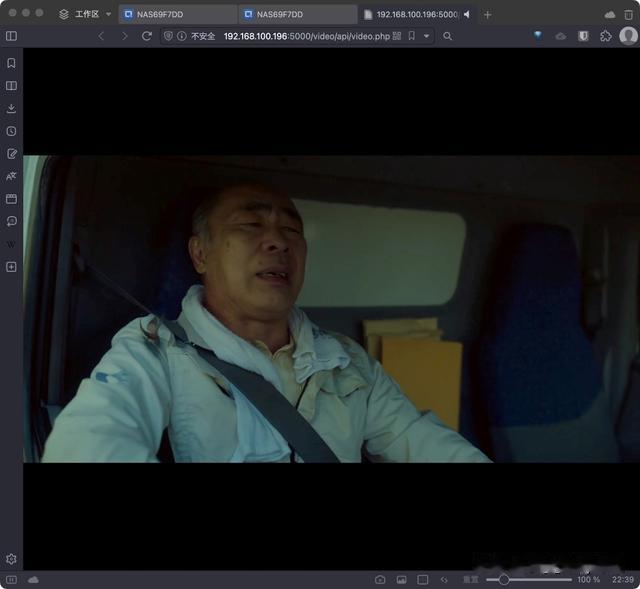Click the grey cloud extension icon
Image resolution: width=640 pixels, height=589 pixels.
[561, 36]
